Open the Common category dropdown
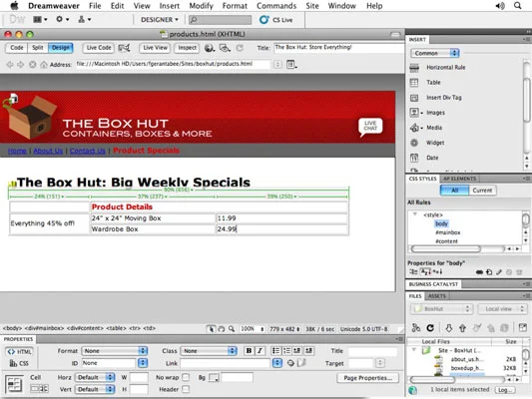The height and width of the screenshot is (399, 532). point(435,53)
